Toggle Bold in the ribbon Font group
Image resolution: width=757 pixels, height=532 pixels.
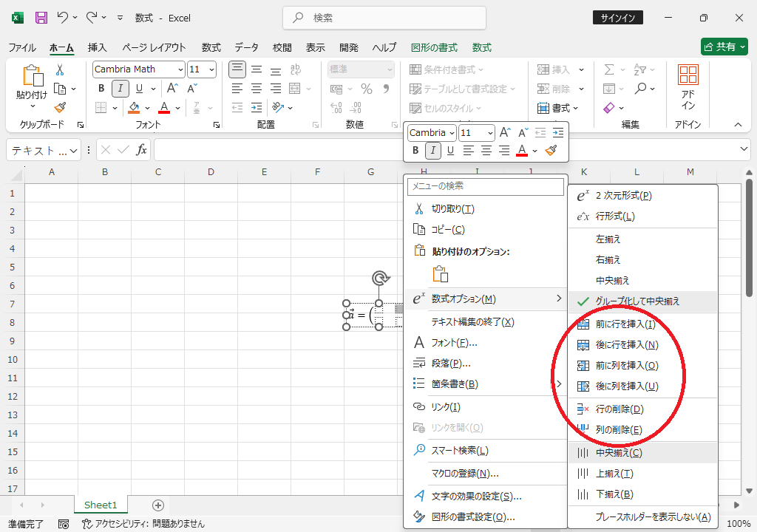[101, 89]
